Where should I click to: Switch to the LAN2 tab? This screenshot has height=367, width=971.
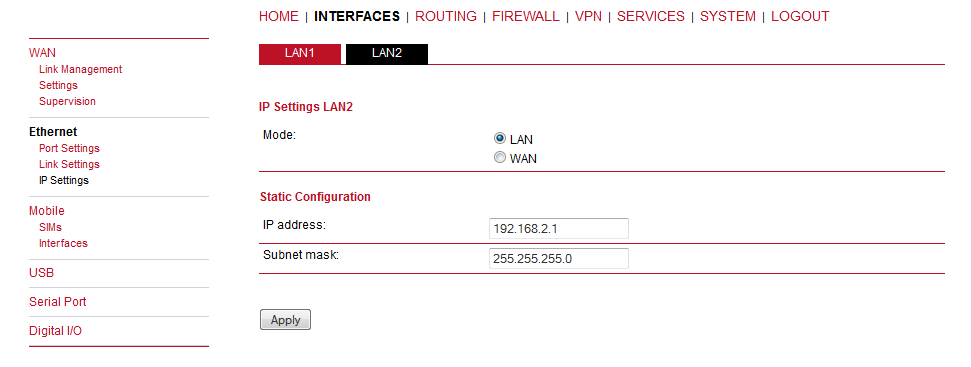point(387,54)
